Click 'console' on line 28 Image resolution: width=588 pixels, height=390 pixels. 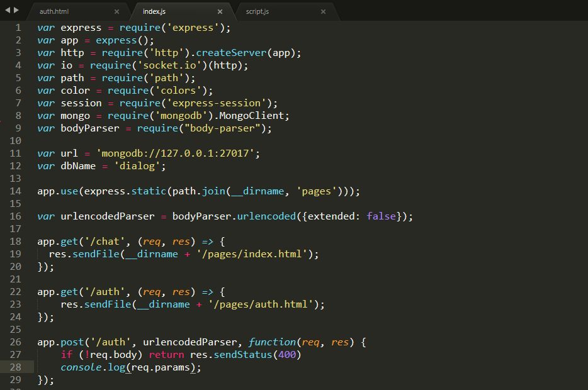point(81,367)
